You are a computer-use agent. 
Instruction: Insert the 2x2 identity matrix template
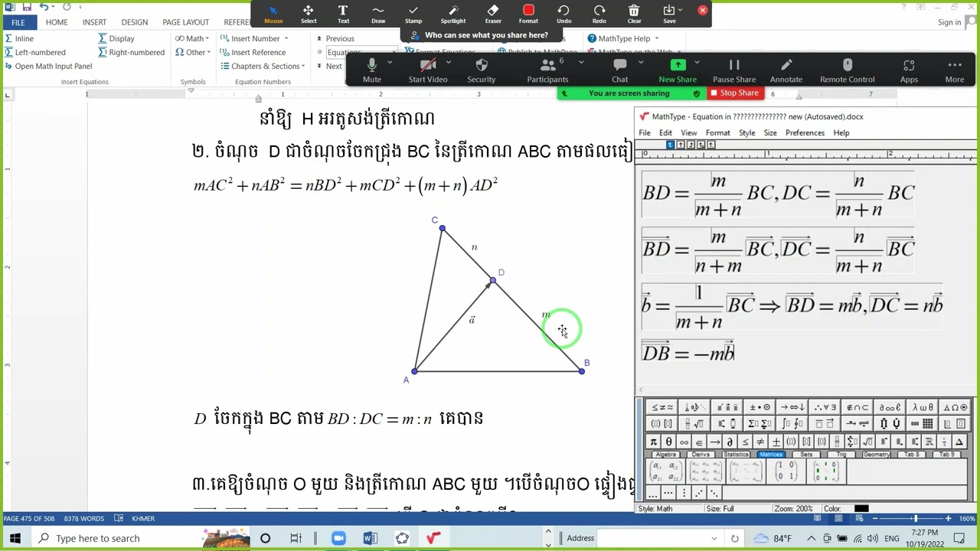(x=786, y=471)
